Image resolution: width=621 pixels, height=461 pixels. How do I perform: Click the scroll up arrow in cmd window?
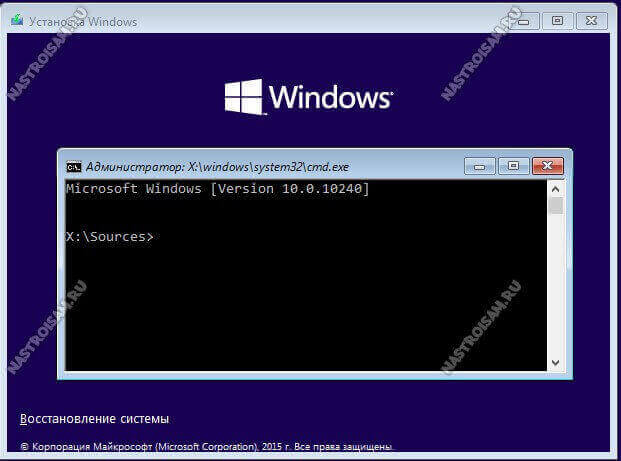coord(556,189)
